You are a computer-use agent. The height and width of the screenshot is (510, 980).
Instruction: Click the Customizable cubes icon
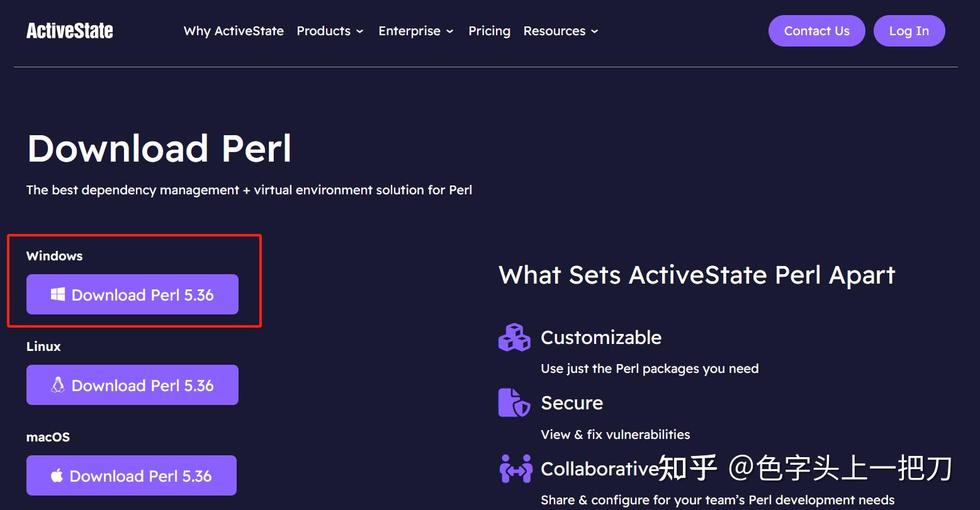click(x=515, y=337)
